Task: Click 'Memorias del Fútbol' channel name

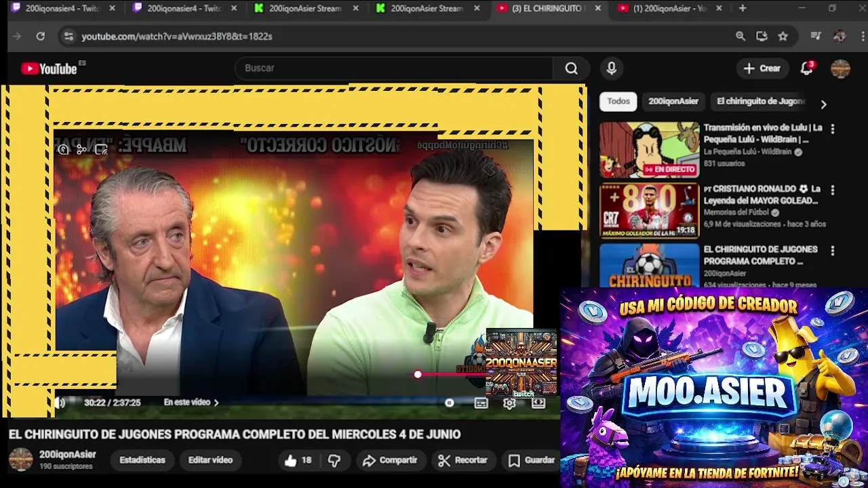Action: coord(736,213)
